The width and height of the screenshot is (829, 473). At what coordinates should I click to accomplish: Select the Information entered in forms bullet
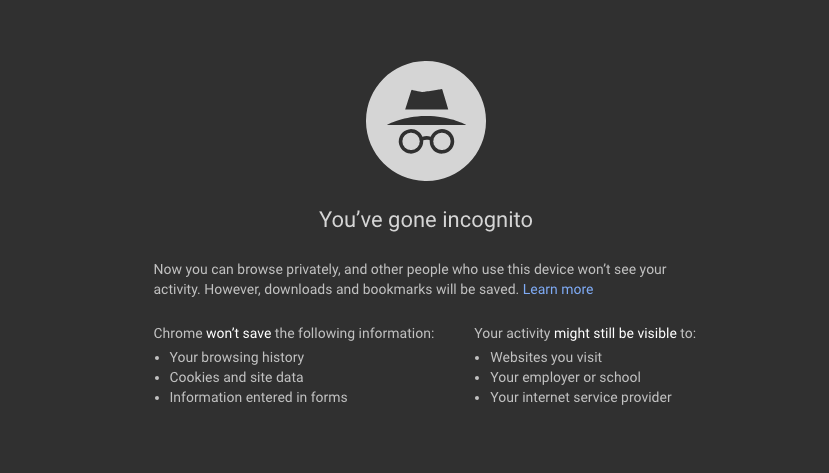258,397
